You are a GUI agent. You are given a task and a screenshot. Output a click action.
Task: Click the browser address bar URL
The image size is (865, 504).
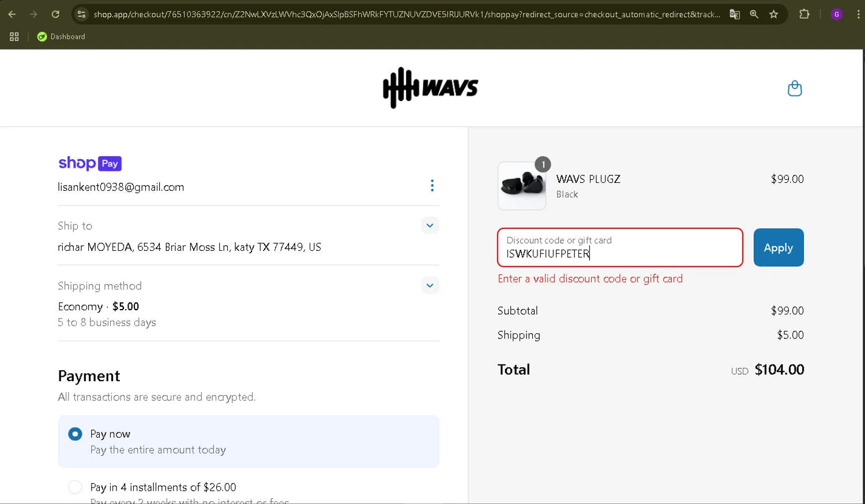407,14
